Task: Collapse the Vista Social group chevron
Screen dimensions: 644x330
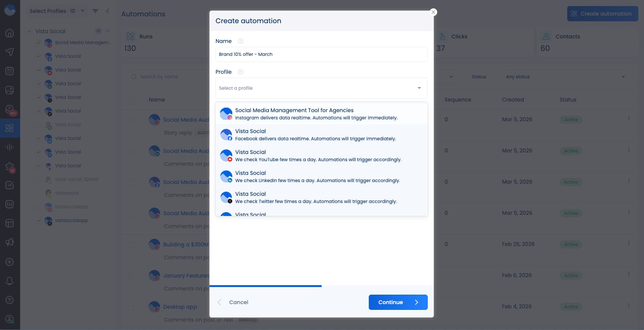Action: 108,31
